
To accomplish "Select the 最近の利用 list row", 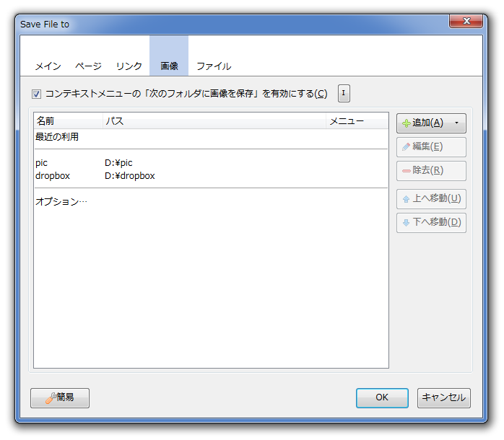I will (x=211, y=137).
